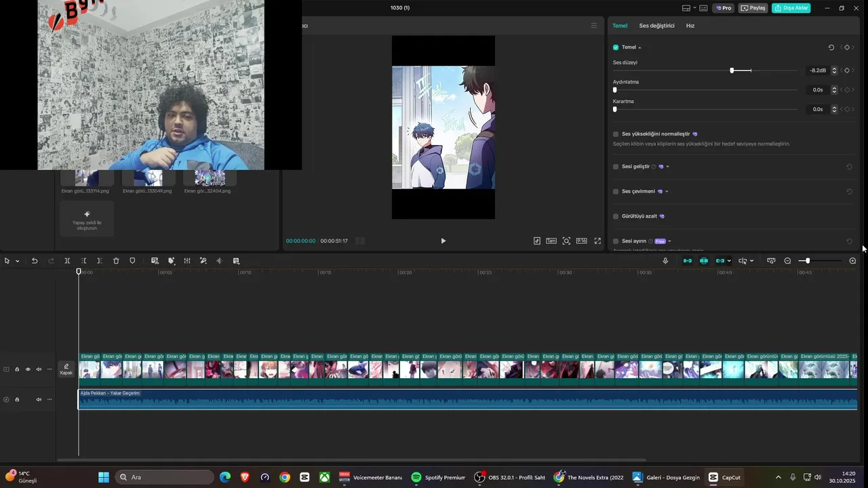Screen dimensions: 868x488
Task: Click the split-with-cursor icon in the timeline toolbar
Action: [743, 261]
